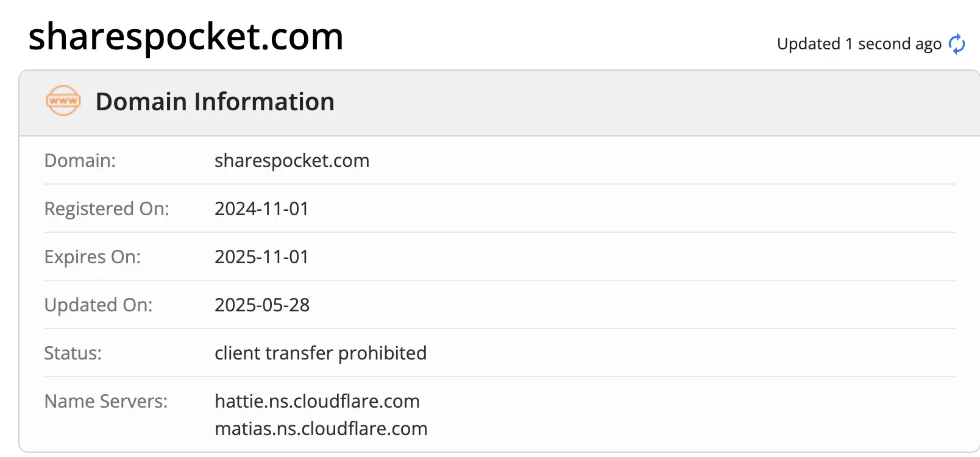Click the 'Name Servers:' label
980x457 pixels.
point(105,402)
